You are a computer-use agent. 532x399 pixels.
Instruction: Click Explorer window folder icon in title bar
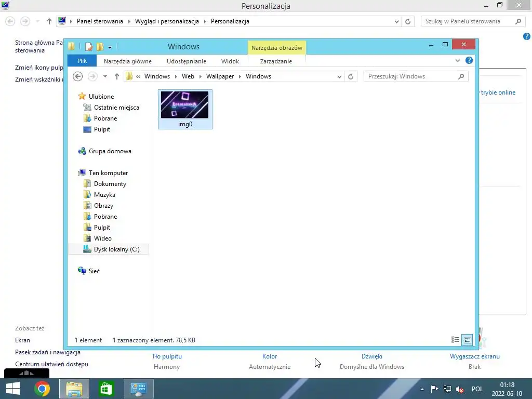(71, 46)
